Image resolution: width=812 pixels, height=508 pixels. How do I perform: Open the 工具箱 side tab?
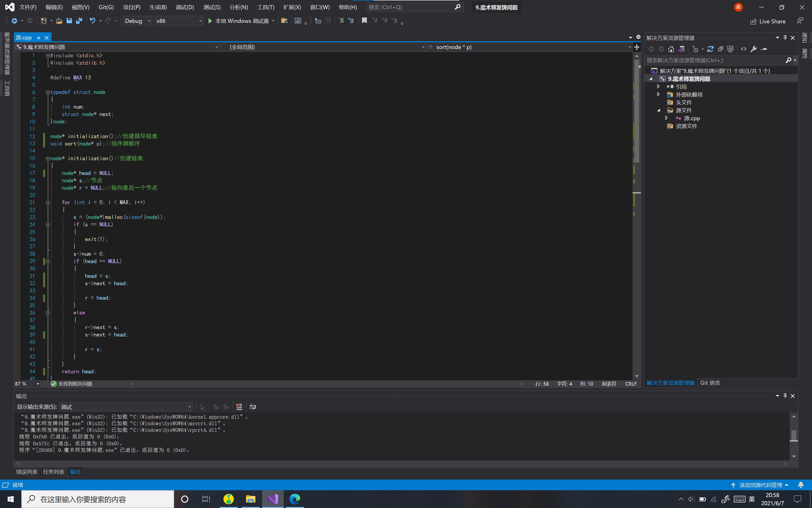point(7,88)
